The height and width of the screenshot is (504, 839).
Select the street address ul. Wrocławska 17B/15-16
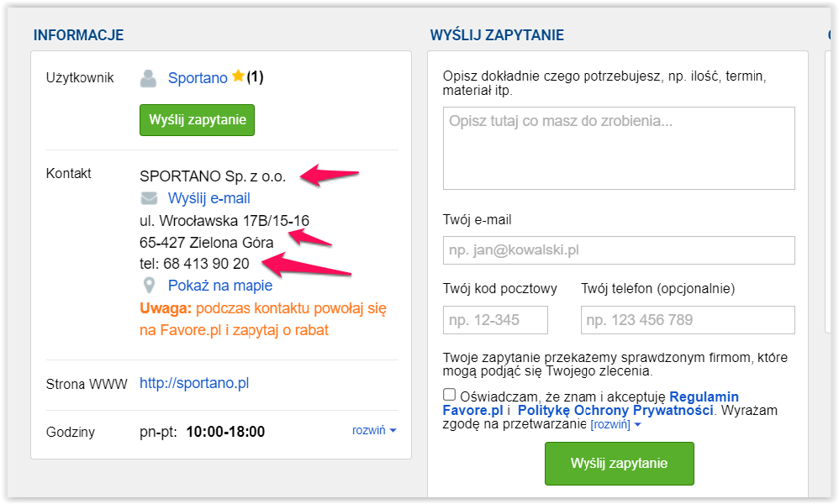point(224,220)
